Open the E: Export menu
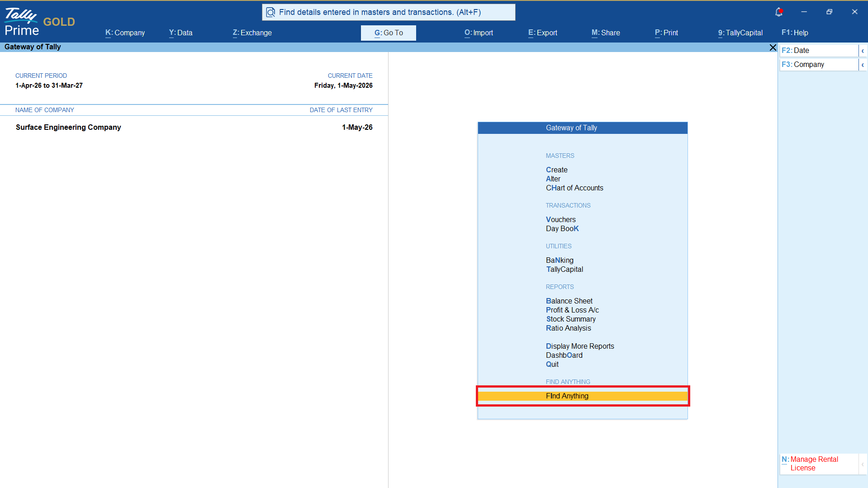 coord(542,33)
